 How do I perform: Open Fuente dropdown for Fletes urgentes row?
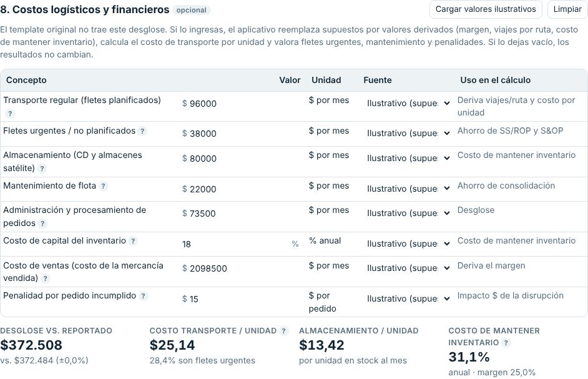[x=408, y=133]
